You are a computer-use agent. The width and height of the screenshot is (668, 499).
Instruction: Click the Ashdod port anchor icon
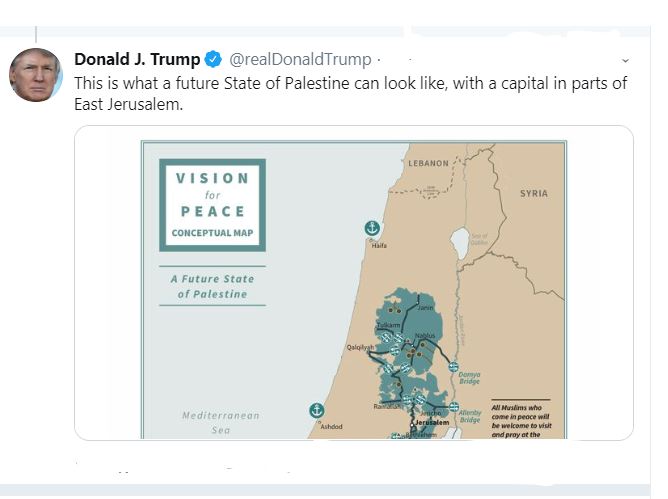[x=316, y=411]
